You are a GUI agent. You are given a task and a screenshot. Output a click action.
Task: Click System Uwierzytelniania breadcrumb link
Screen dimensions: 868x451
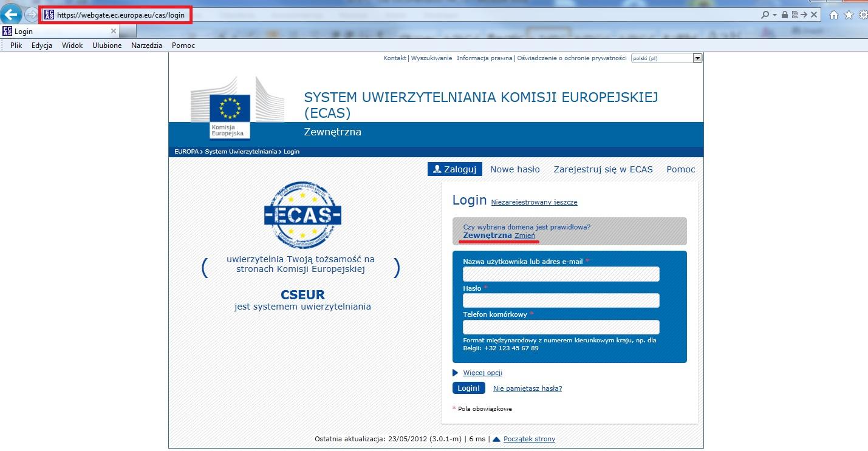pyautogui.click(x=241, y=152)
